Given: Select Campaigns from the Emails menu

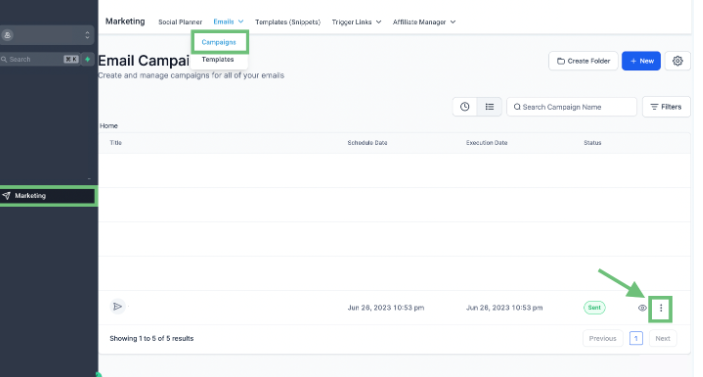Looking at the screenshot, I should click(219, 42).
